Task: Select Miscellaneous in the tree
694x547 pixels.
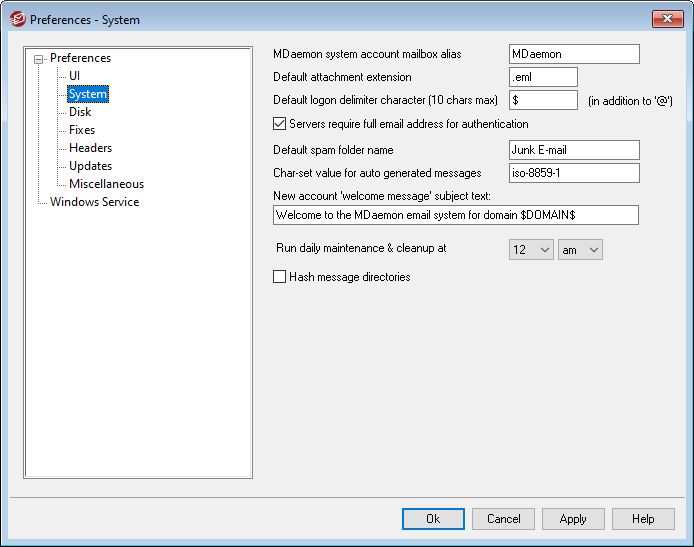Action: coord(106,184)
